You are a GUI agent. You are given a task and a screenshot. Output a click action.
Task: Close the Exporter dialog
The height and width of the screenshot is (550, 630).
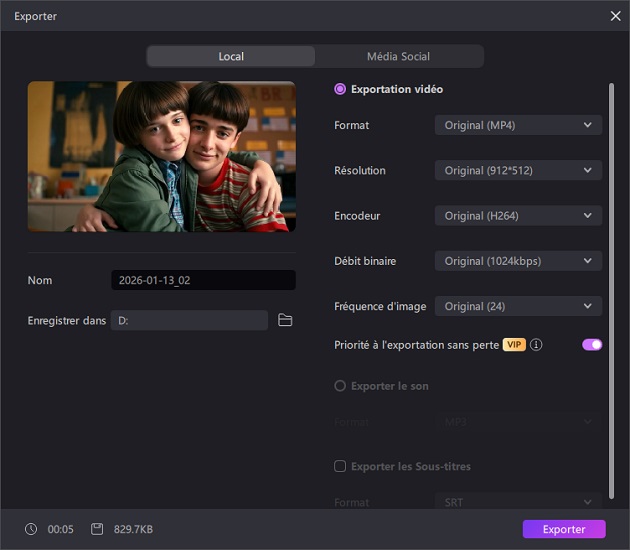615,16
